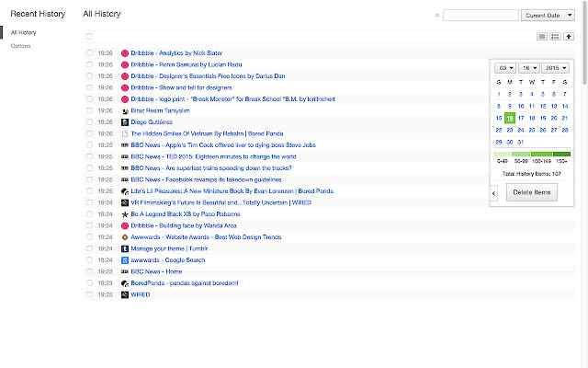
Task: Click the Total History Items count text
Action: tap(532, 174)
